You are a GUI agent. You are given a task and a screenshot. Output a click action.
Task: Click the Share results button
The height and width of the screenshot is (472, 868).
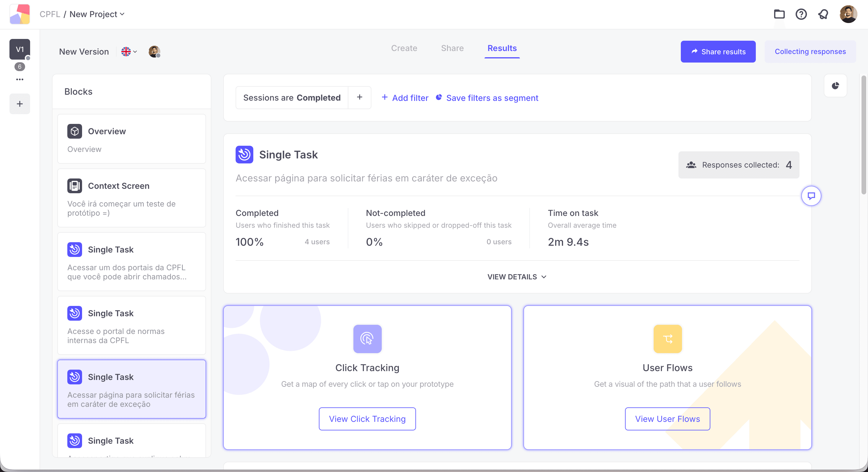(x=718, y=52)
